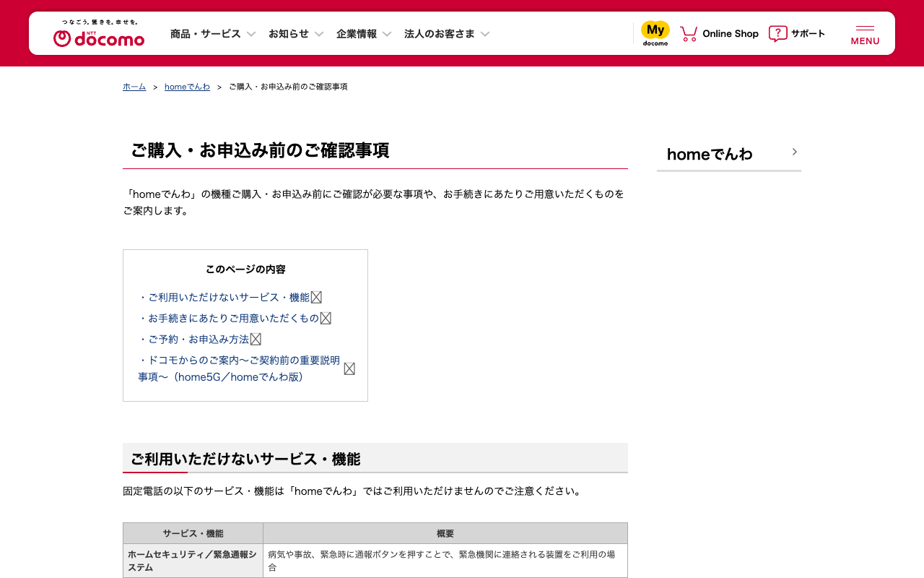Click the chevron next to homeでんわ sidebar

(794, 152)
